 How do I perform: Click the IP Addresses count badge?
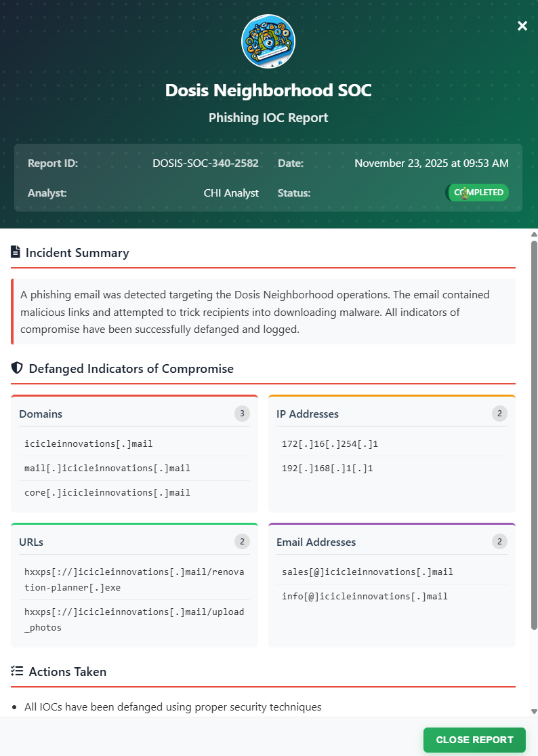499,414
